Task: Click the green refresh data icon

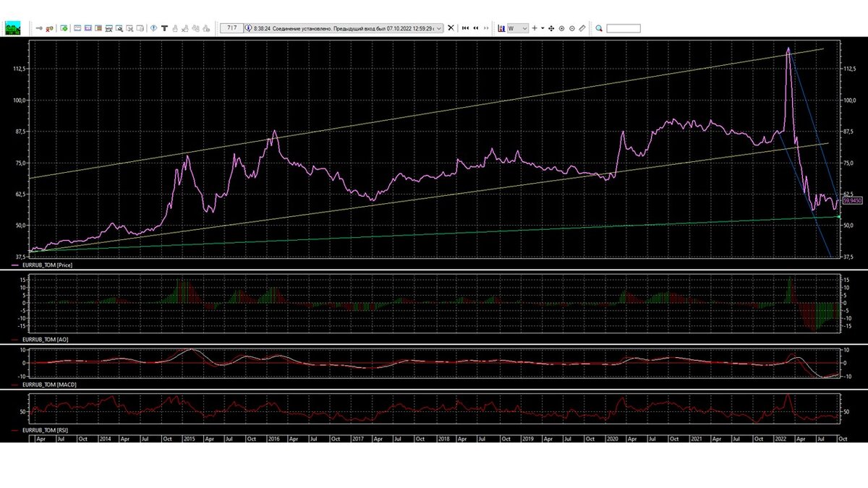Action: click(64, 28)
